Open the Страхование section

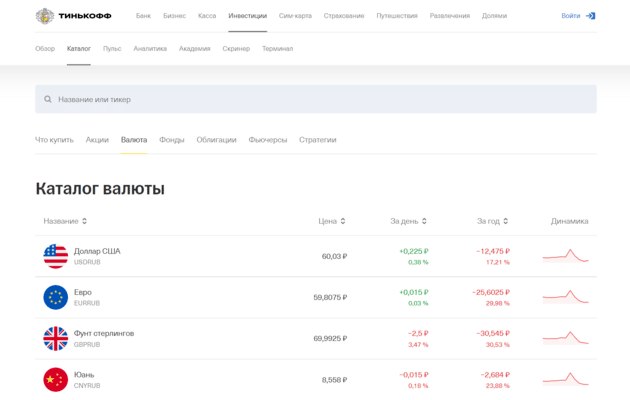[x=344, y=16]
